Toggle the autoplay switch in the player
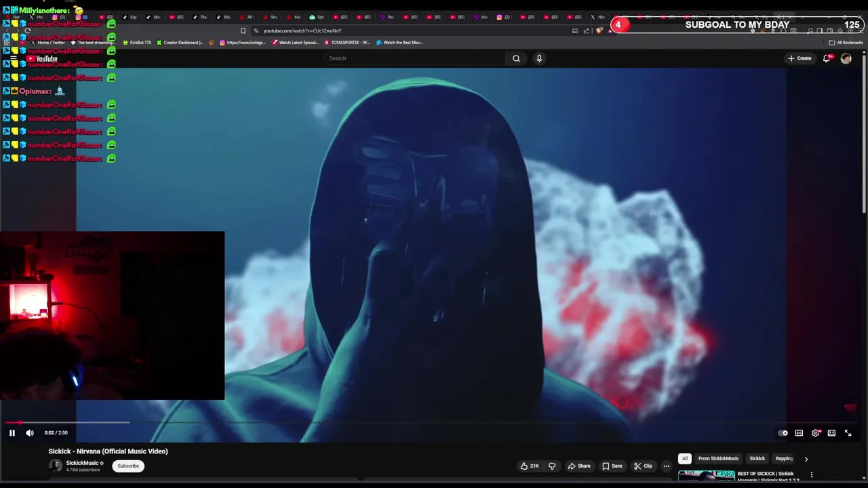 pos(783,433)
